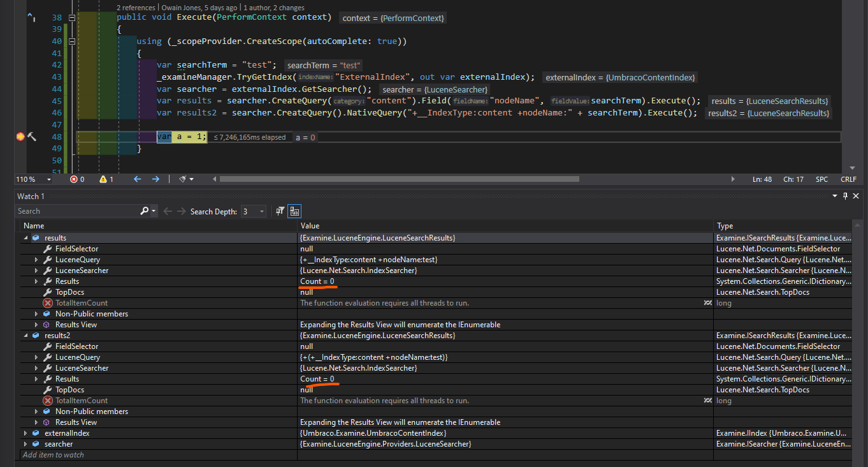Expand LuceneSearcher under results
868x467 pixels.
(36, 271)
